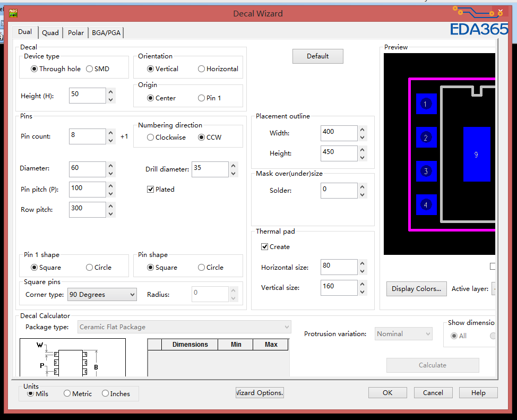Increase Height (H) with up arrow
The height and width of the screenshot is (420, 517).
click(x=111, y=92)
